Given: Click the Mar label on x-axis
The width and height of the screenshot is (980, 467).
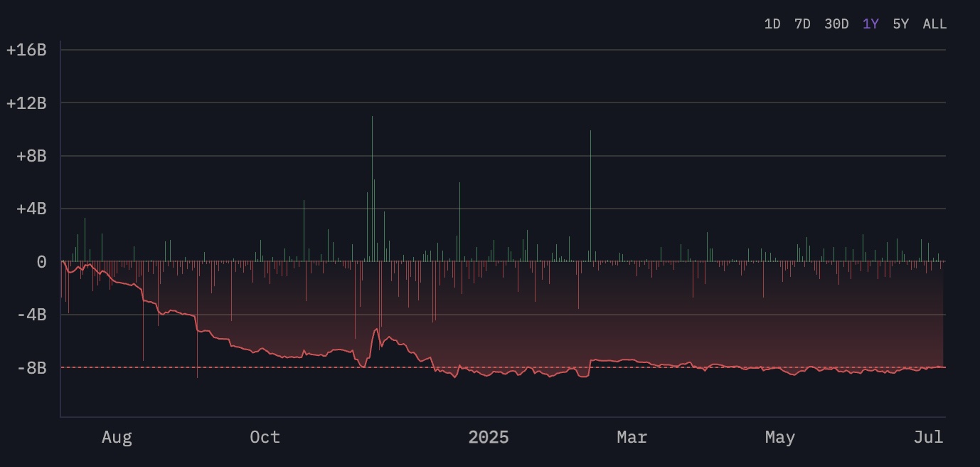Looking at the screenshot, I should [x=632, y=437].
